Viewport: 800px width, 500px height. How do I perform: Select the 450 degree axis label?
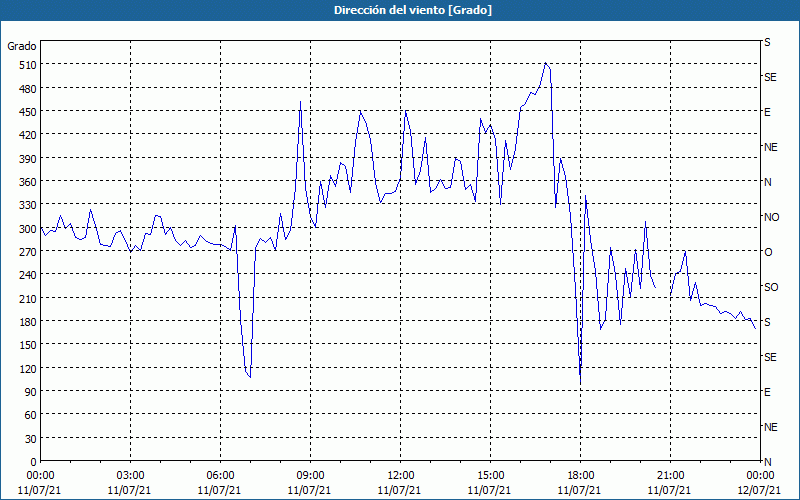[28, 112]
